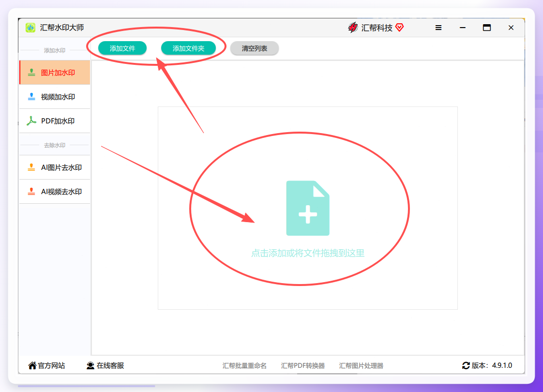Click the home icon beside 官方网站
The width and height of the screenshot is (543, 392).
[32, 365]
